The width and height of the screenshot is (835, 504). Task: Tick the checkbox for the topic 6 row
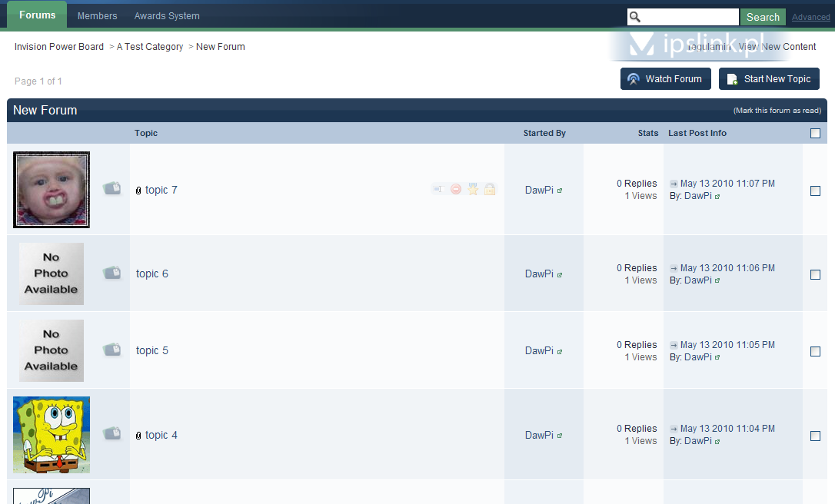[x=815, y=274]
